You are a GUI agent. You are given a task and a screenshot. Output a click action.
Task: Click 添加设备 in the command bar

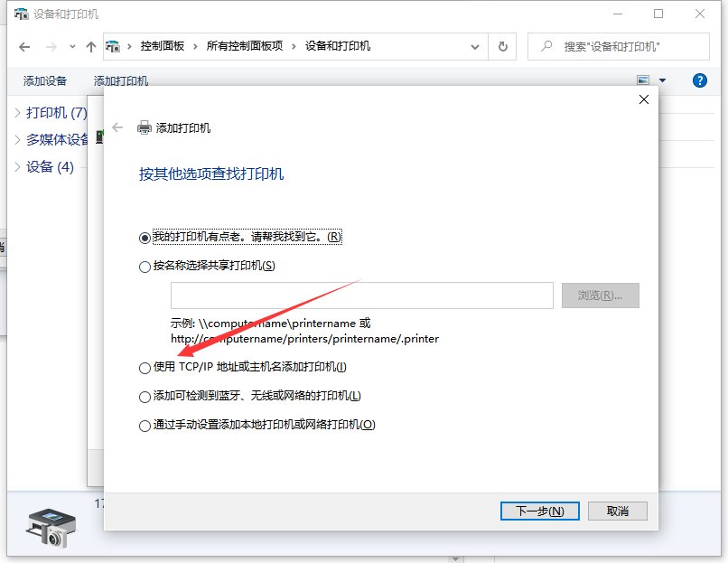tap(45, 80)
